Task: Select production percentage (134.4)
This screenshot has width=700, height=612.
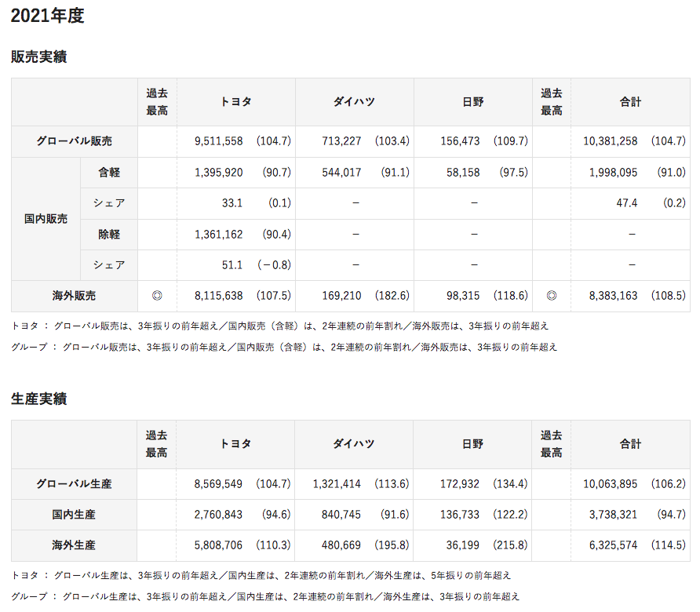Action: click(x=510, y=484)
